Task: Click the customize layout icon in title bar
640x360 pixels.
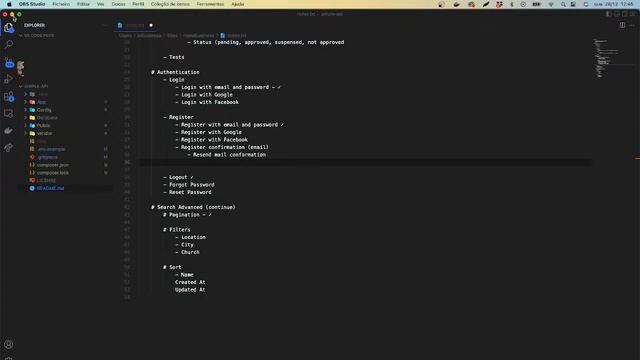Action: pyautogui.click(x=633, y=14)
